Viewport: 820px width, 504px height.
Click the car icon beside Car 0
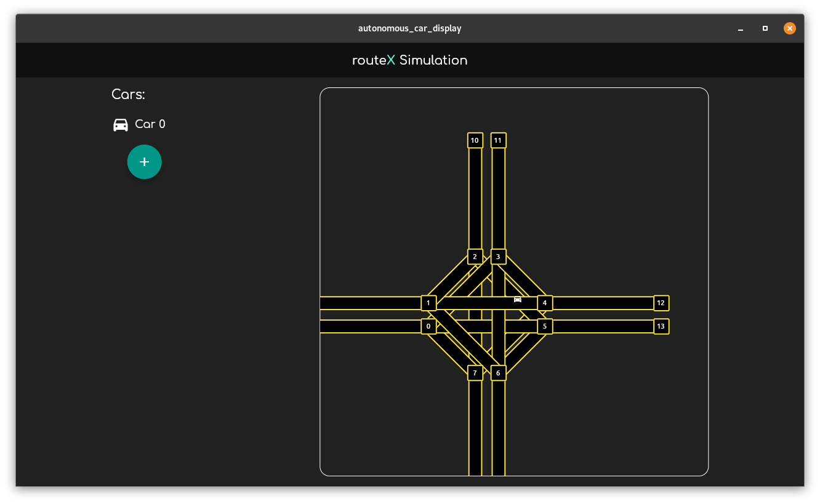pyautogui.click(x=121, y=125)
